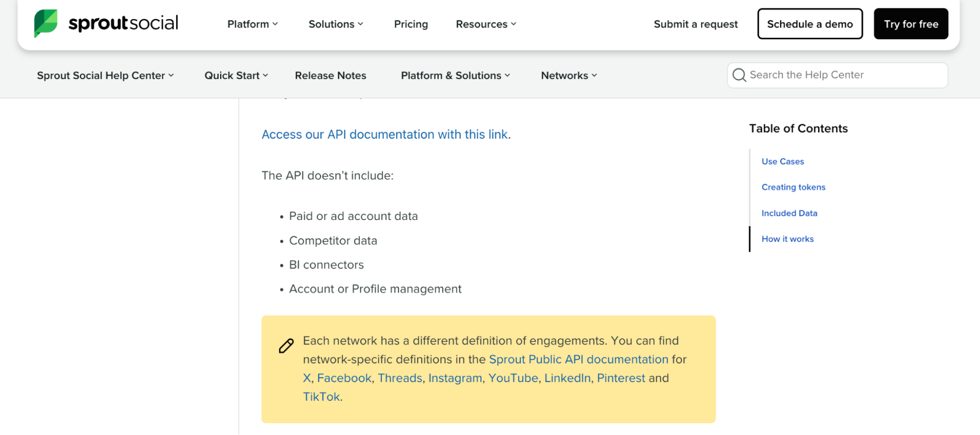This screenshot has height=435, width=980.
Task: Open Release Notes
Action: [330, 75]
